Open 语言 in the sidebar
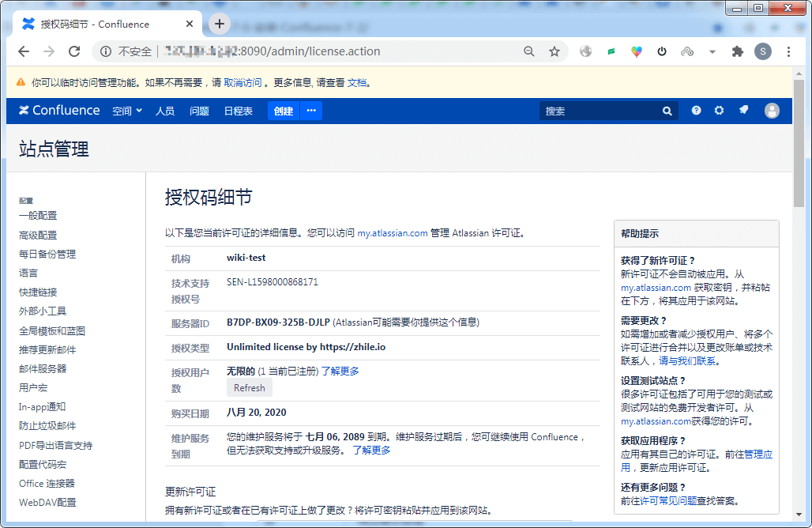This screenshot has height=528, width=812. click(28, 273)
